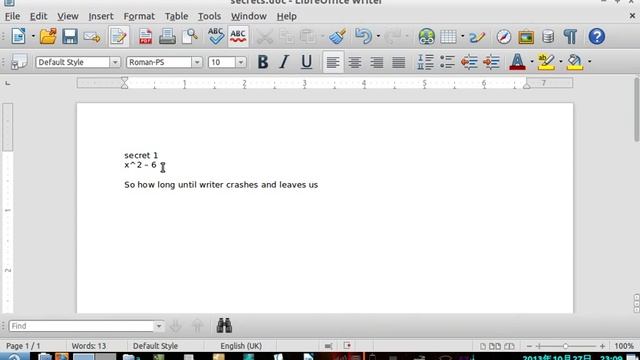Click the Default Style paragraph style box
The width and height of the screenshot is (640, 360).
(73, 62)
